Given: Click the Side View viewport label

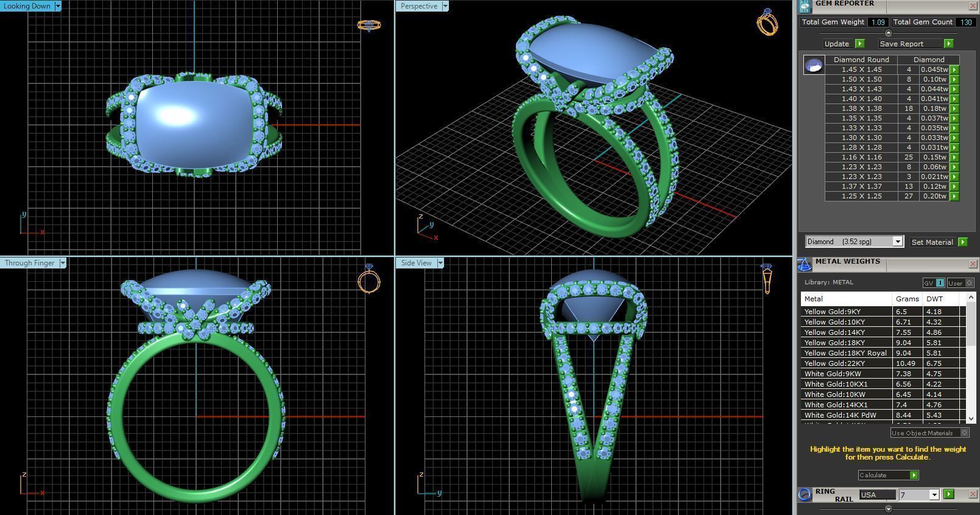Looking at the screenshot, I should [416, 263].
